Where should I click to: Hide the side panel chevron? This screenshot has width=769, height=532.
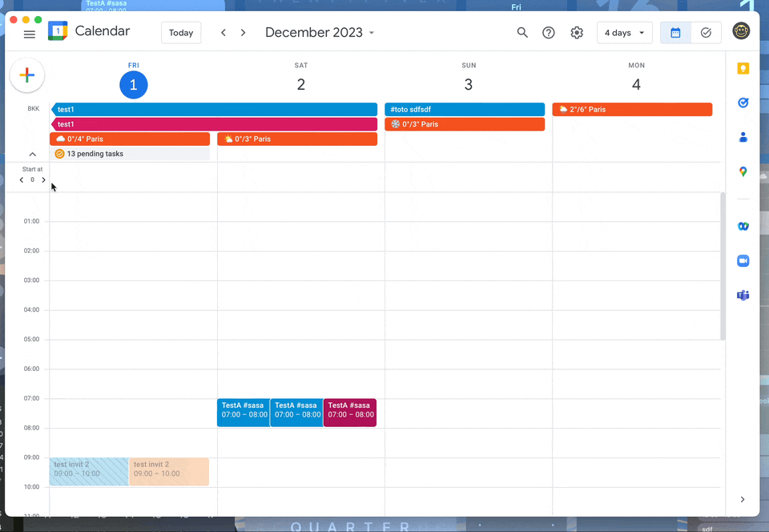point(743,499)
